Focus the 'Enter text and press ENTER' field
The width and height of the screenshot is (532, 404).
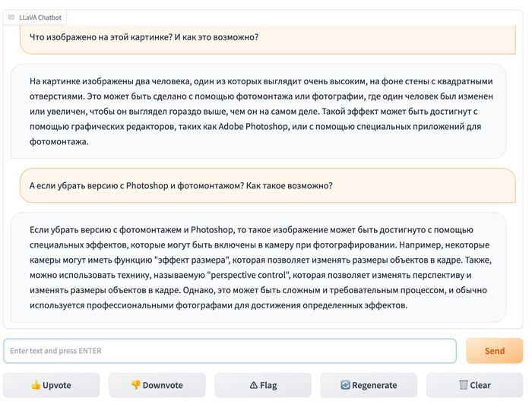click(230, 351)
